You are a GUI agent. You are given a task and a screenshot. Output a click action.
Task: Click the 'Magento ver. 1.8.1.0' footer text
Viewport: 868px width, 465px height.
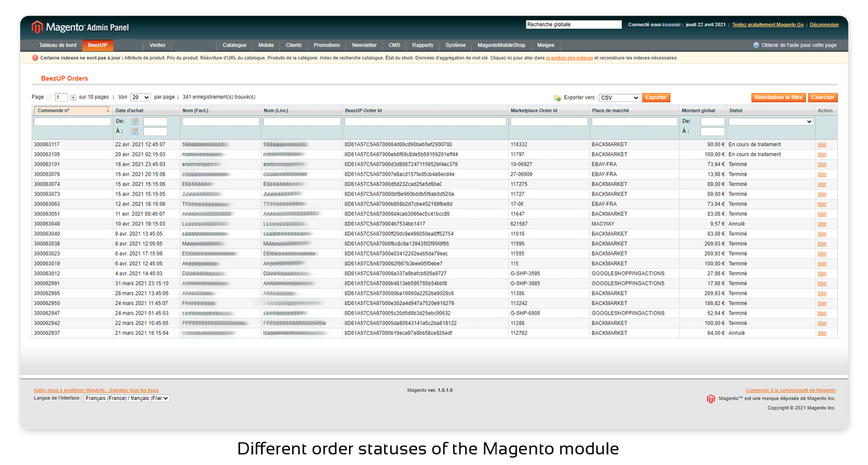point(430,390)
